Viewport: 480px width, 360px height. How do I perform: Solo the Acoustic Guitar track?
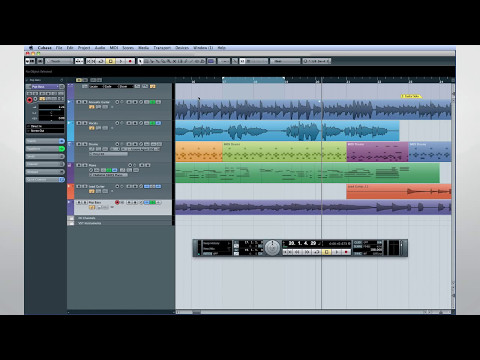pyautogui.click(x=85, y=102)
